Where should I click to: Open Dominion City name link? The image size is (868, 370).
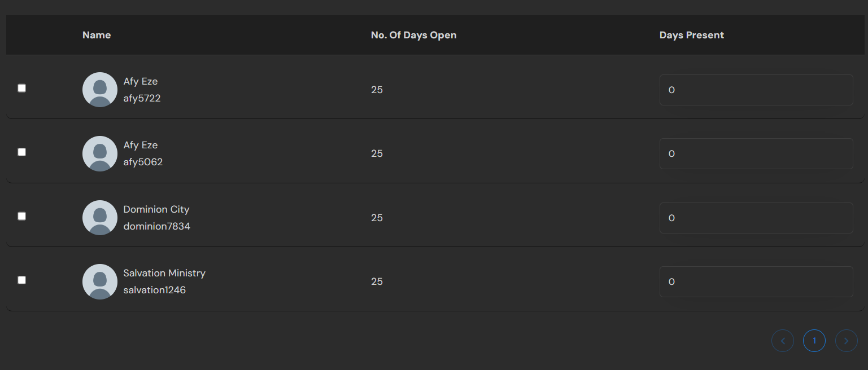[x=156, y=209]
